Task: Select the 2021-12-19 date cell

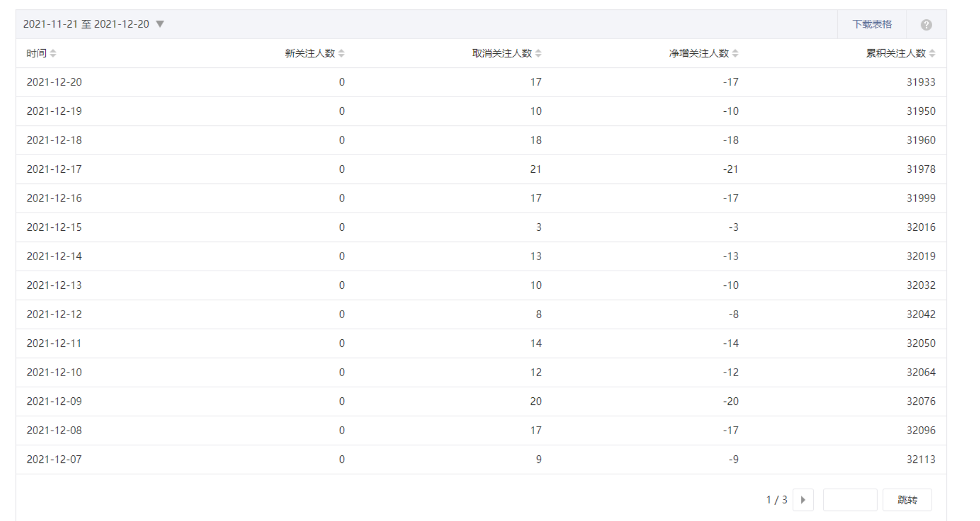Action: [x=54, y=111]
